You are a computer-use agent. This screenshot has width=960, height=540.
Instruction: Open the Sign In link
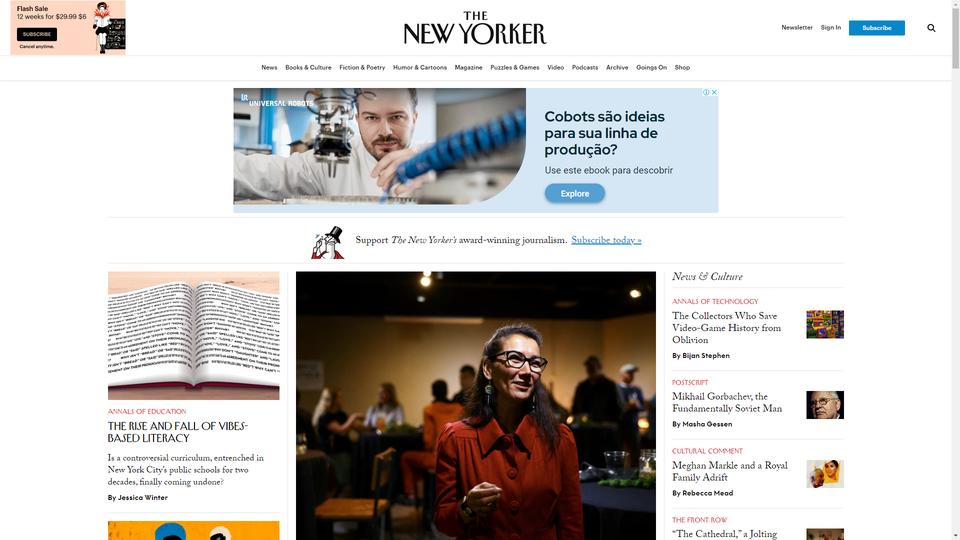tap(830, 28)
